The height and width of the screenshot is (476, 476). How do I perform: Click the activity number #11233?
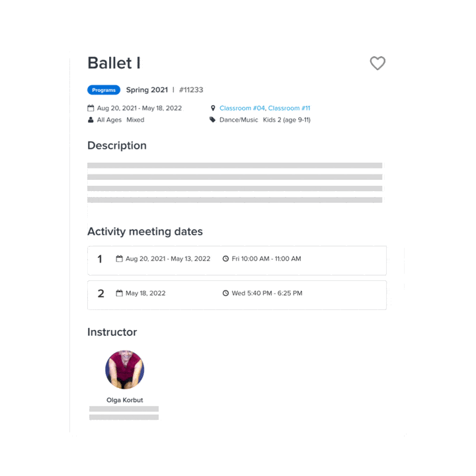191,90
